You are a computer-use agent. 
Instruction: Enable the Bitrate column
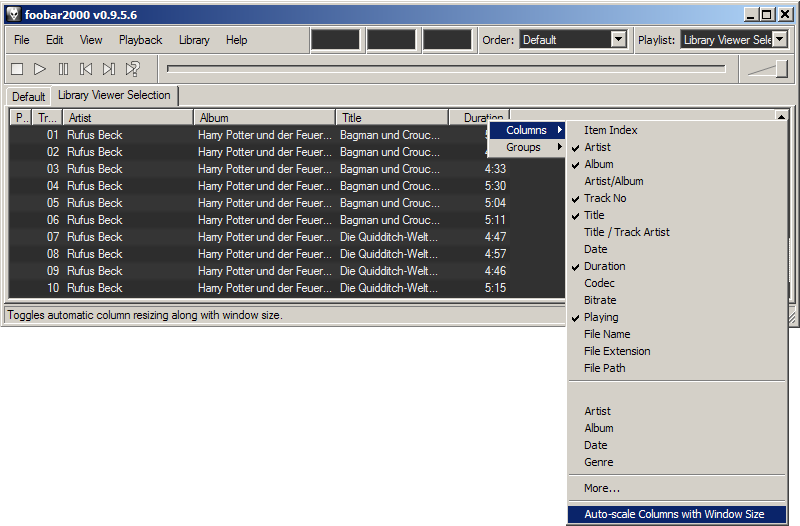[x=677, y=300]
